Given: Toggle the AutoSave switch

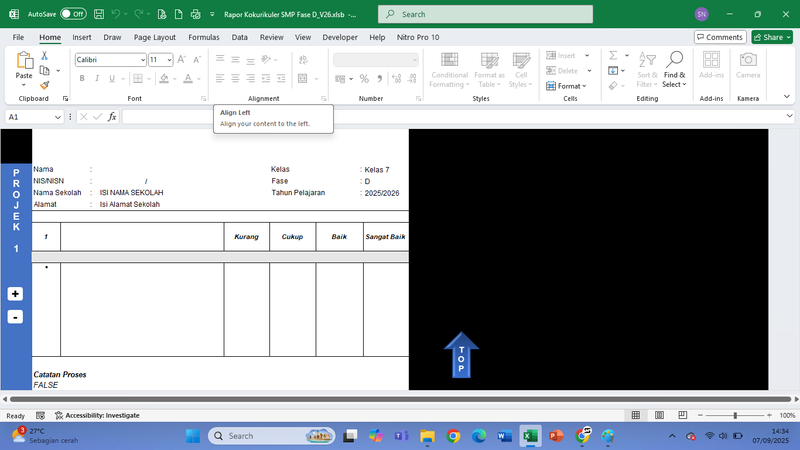Looking at the screenshot, I should [x=73, y=15].
